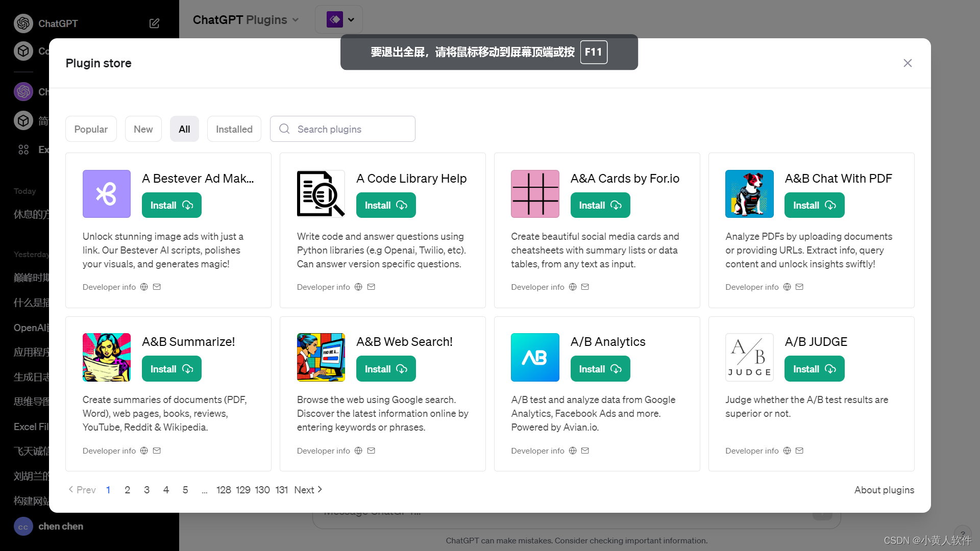Install A&A Cards by For.io plugin
980x551 pixels.
click(600, 205)
